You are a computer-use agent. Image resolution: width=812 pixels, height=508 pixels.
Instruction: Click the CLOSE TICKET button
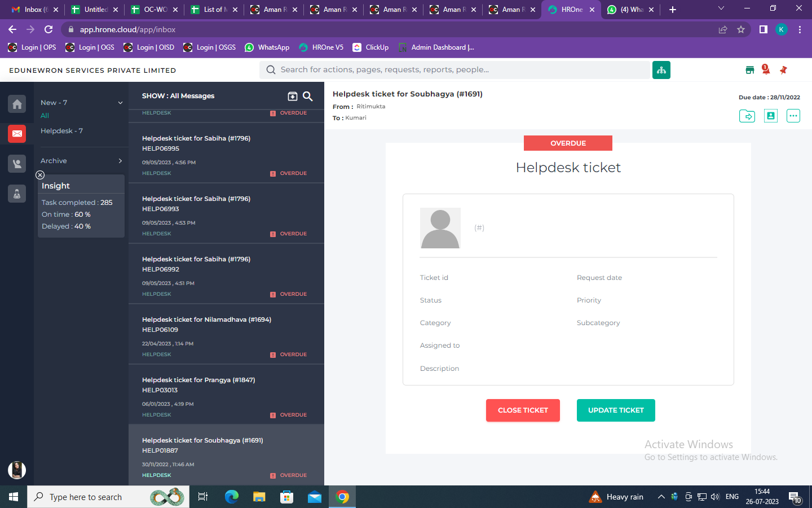[523, 410]
